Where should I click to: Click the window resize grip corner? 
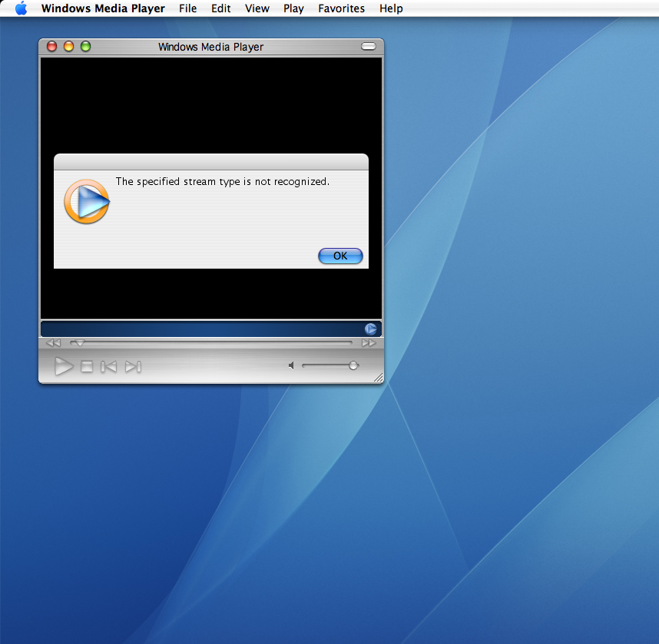click(379, 378)
